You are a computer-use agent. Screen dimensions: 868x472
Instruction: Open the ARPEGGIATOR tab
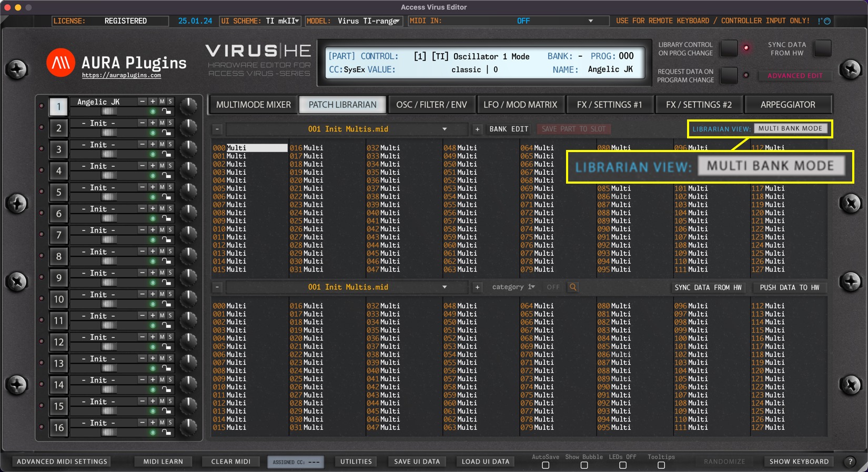point(788,105)
